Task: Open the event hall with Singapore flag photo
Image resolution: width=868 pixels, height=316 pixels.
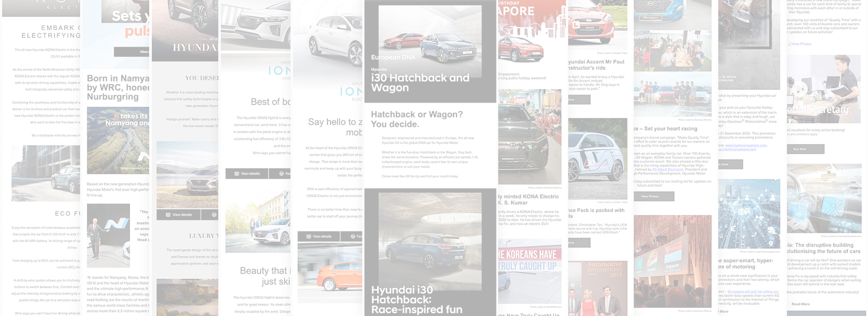Action: [x=673, y=261]
